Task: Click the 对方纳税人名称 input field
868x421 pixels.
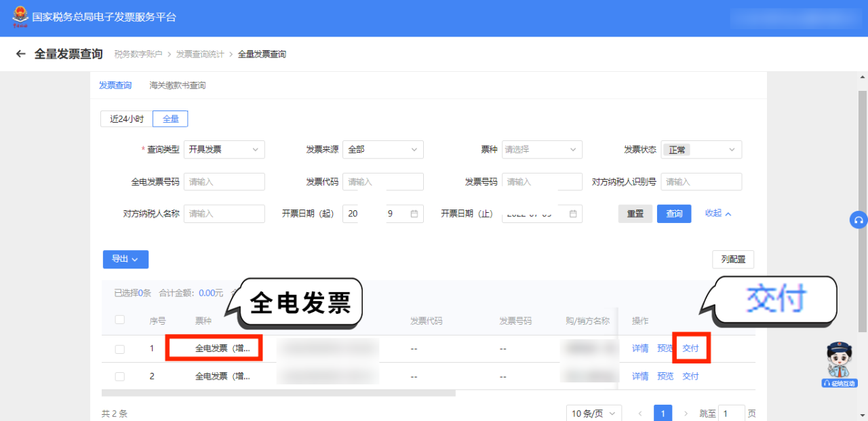Action: [224, 214]
